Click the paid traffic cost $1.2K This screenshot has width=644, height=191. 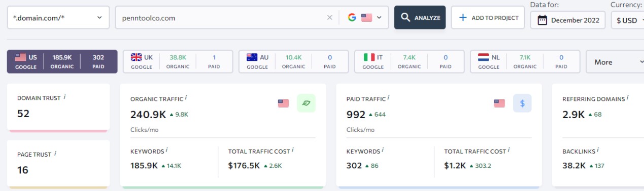pyautogui.click(x=454, y=166)
